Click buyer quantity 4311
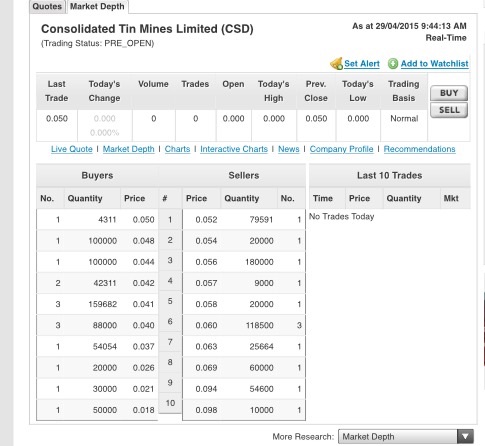 point(107,220)
